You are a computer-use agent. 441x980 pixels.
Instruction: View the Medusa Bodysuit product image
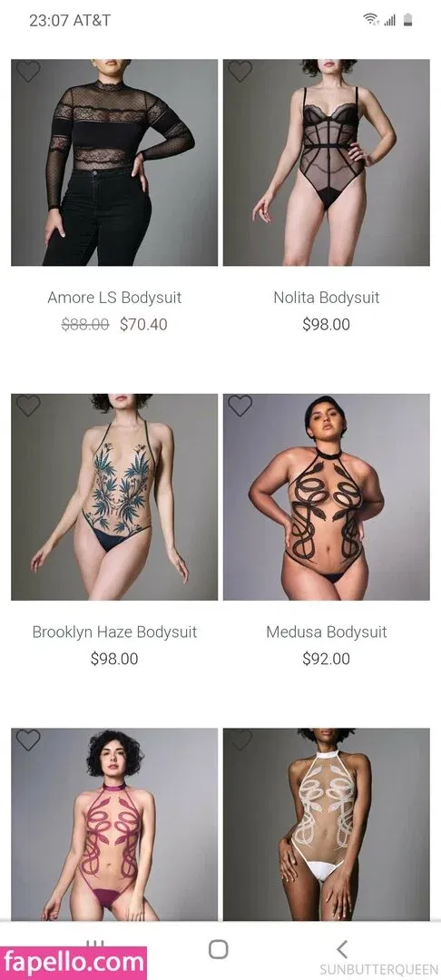point(326,497)
